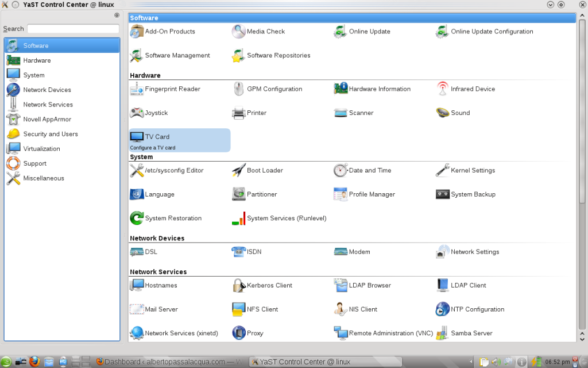Launch the NFS Client icon
The image size is (588, 368).
238,309
